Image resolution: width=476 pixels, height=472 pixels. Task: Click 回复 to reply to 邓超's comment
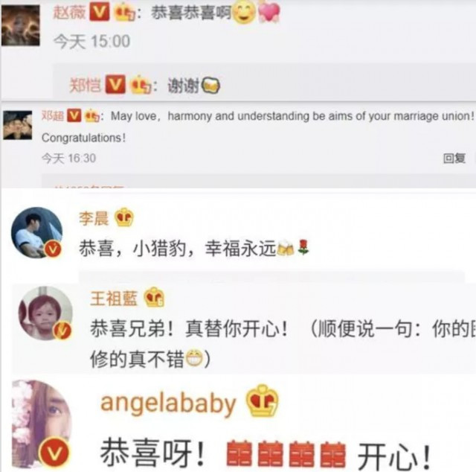coord(454,158)
